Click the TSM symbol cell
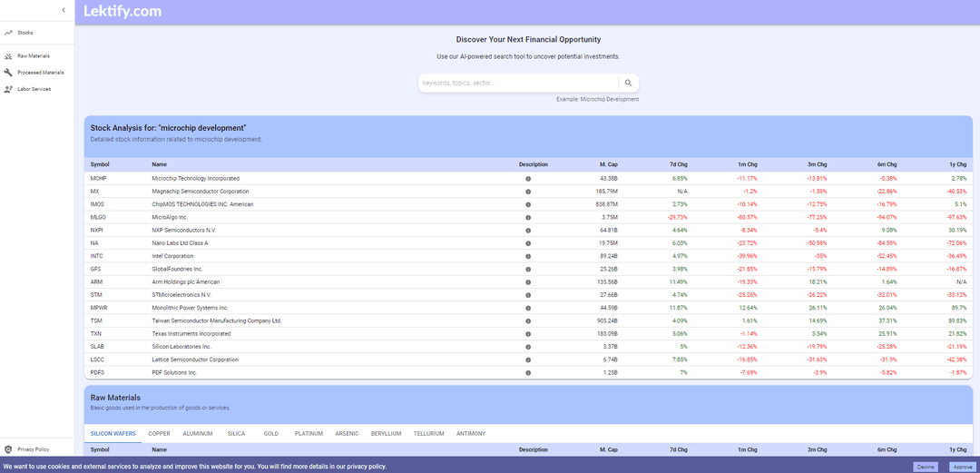This screenshot has height=473, width=980. 96,321
